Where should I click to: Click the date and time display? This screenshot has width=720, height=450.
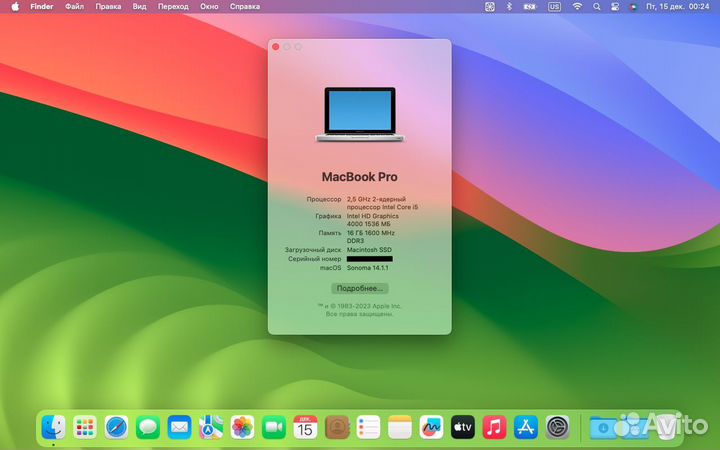pyautogui.click(x=677, y=6)
